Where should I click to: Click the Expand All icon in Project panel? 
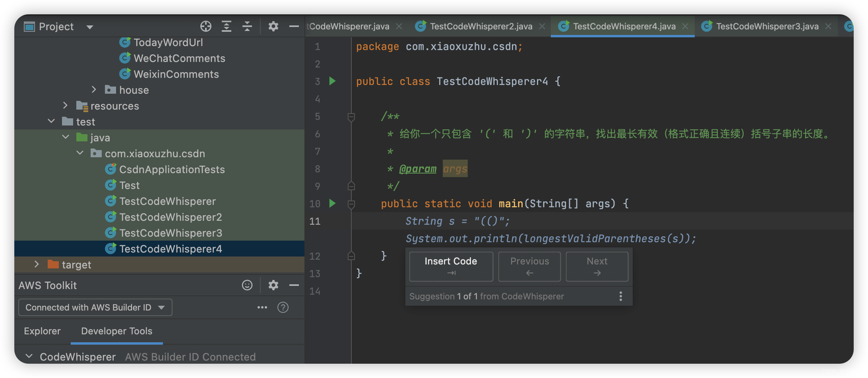227,27
